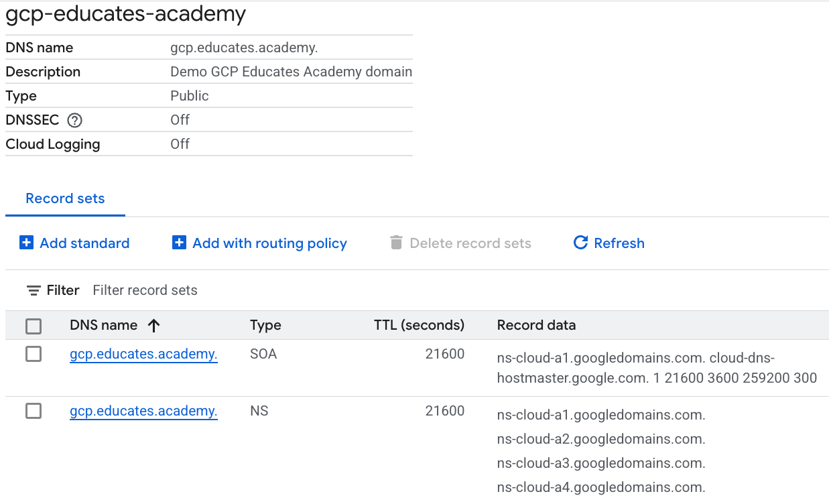The height and width of the screenshot is (504, 829).
Task: Click the DNSSEC help question mark icon
Action: 75,121
